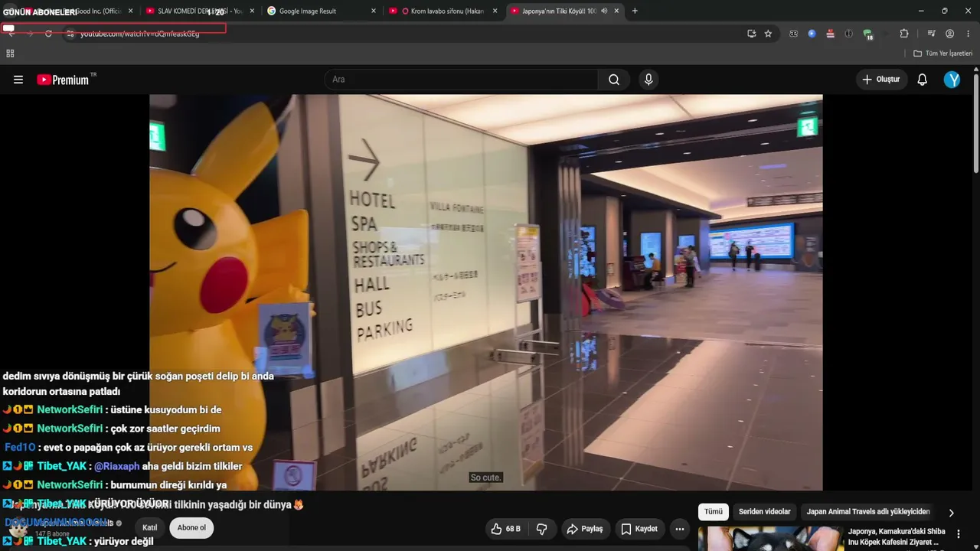Click the green extension with badge 18
The image size is (980, 551).
coord(867,34)
